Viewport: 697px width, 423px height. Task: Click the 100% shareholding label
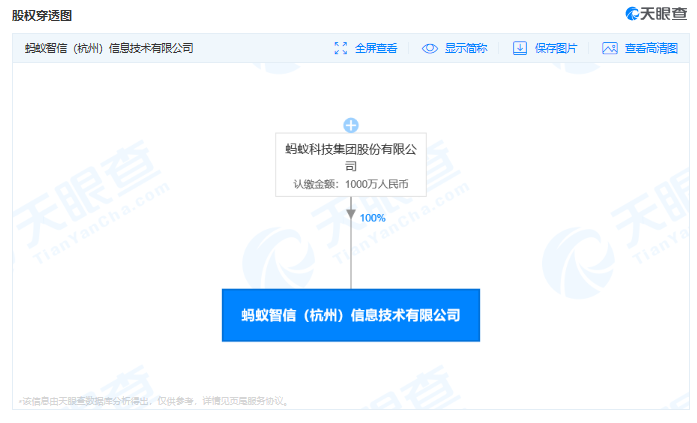[x=372, y=218]
